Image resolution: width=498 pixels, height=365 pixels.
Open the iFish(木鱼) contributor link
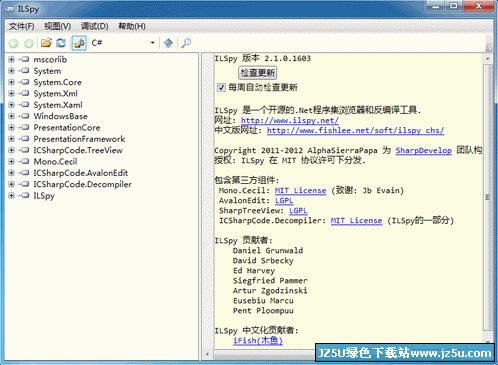pos(258,340)
